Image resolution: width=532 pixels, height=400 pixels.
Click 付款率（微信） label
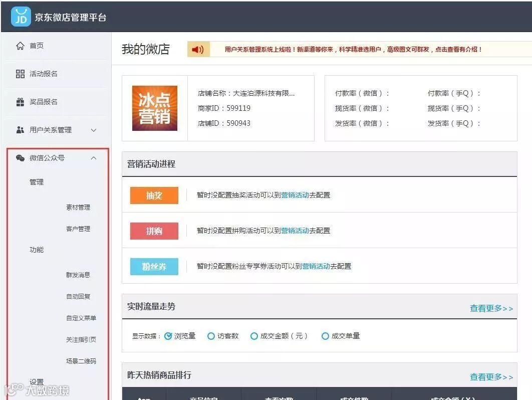(x=362, y=93)
